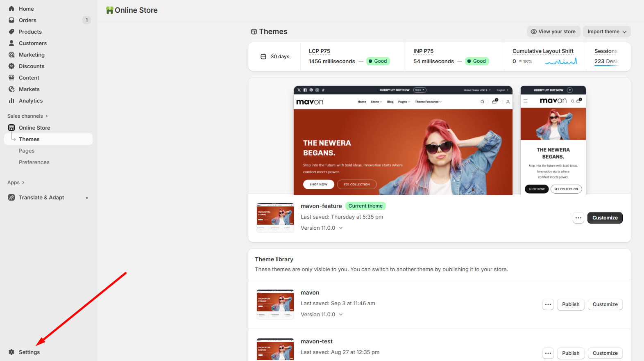The image size is (644, 361).
Task: Click Customize for the current theme
Action: coord(605,218)
